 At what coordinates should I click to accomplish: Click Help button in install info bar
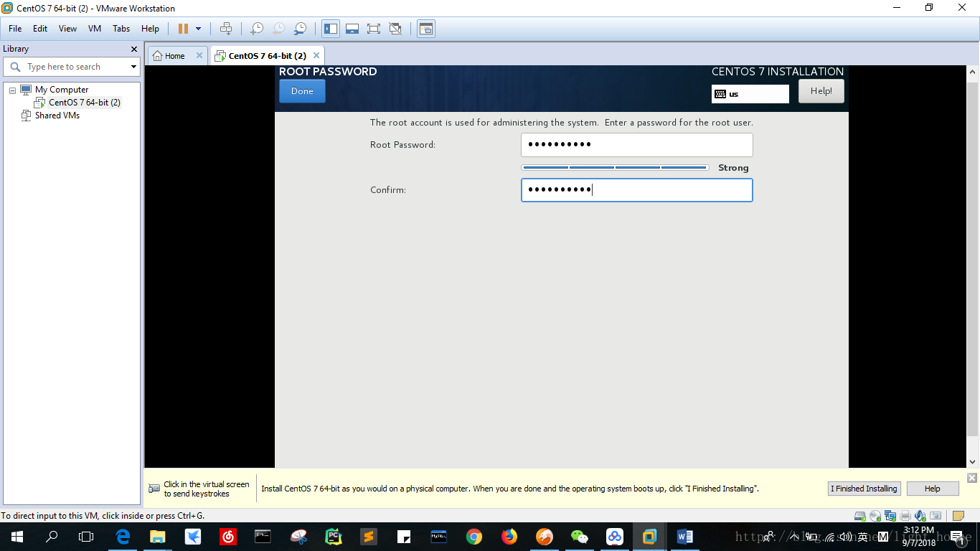point(932,489)
